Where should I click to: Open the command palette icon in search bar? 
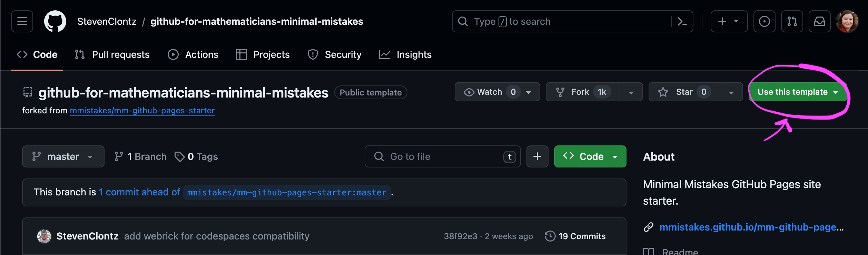[x=682, y=21]
